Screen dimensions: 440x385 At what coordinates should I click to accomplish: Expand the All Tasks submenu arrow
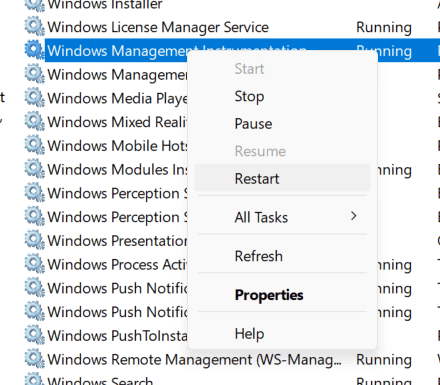[354, 216]
